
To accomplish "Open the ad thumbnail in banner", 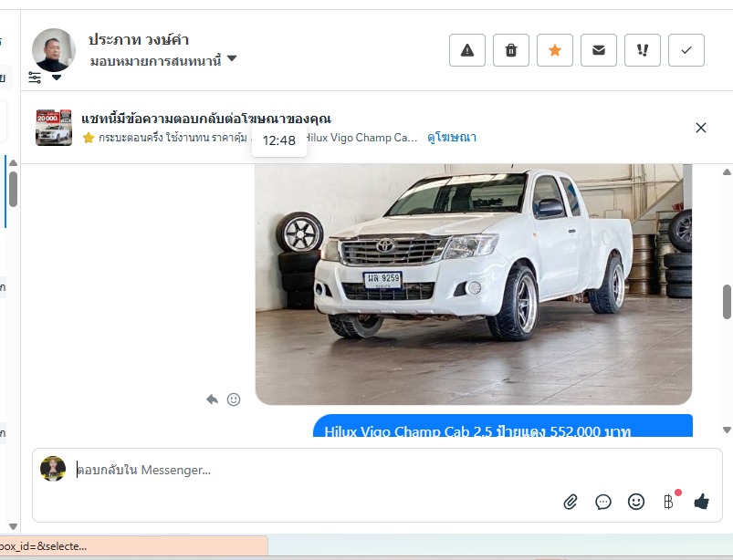I will click(x=54, y=128).
